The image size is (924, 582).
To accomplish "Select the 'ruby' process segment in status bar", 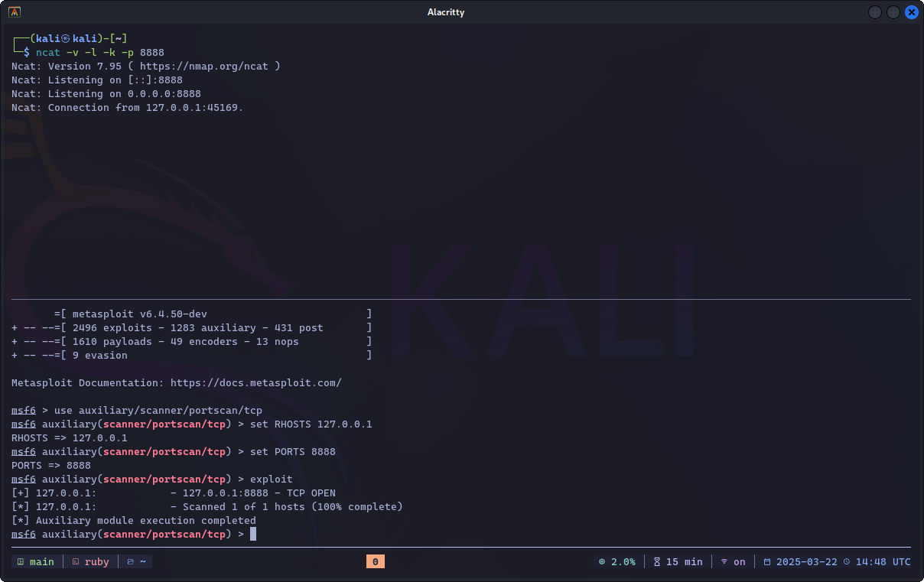I will coord(91,561).
